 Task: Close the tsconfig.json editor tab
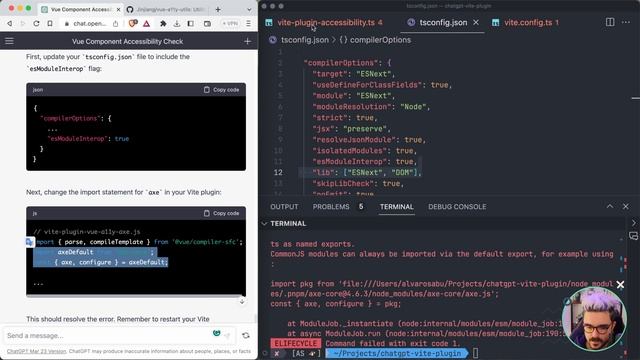tap(476, 22)
